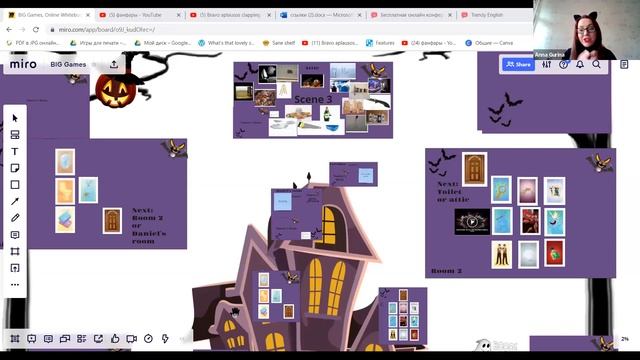The width and height of the screenshot is (640, 360).
Task: Start video chat from bottom toolbar
Action: (x=131, y=338)
